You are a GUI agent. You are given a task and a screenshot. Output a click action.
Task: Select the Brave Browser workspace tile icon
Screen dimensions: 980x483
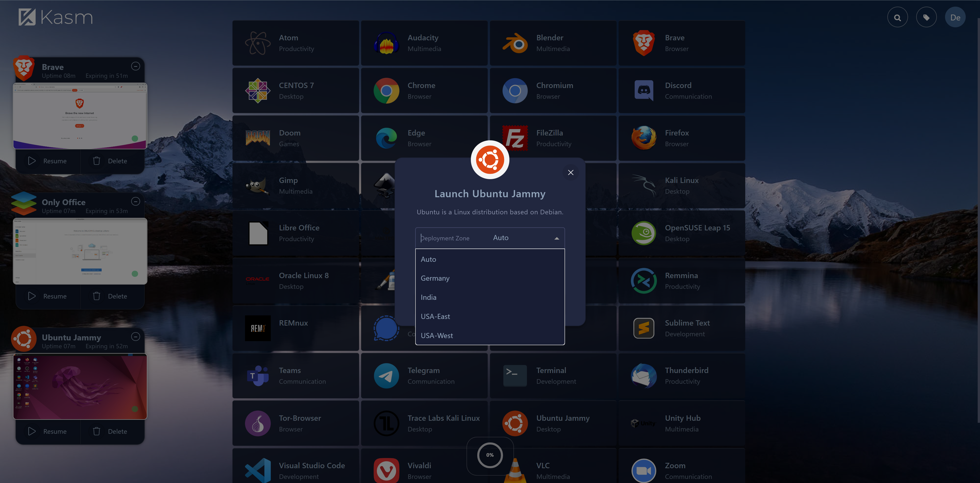[x=644, y=43]
